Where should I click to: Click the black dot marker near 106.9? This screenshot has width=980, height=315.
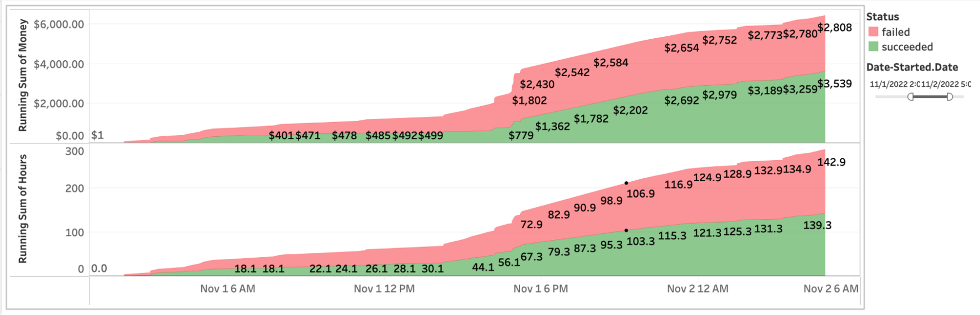(x=626, y=182)
